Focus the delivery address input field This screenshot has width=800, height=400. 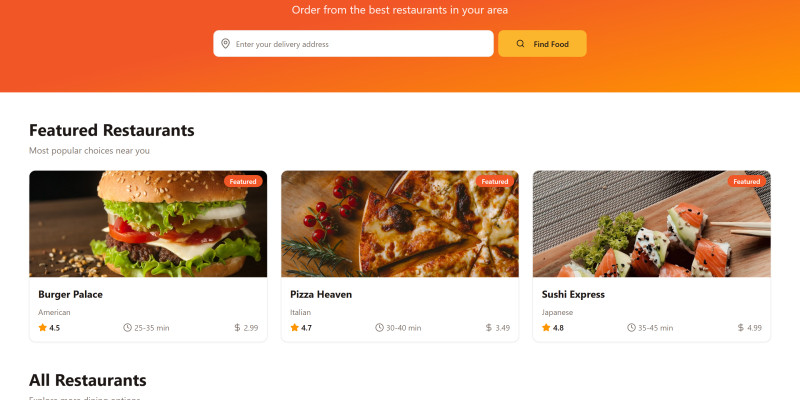[360, 44]
